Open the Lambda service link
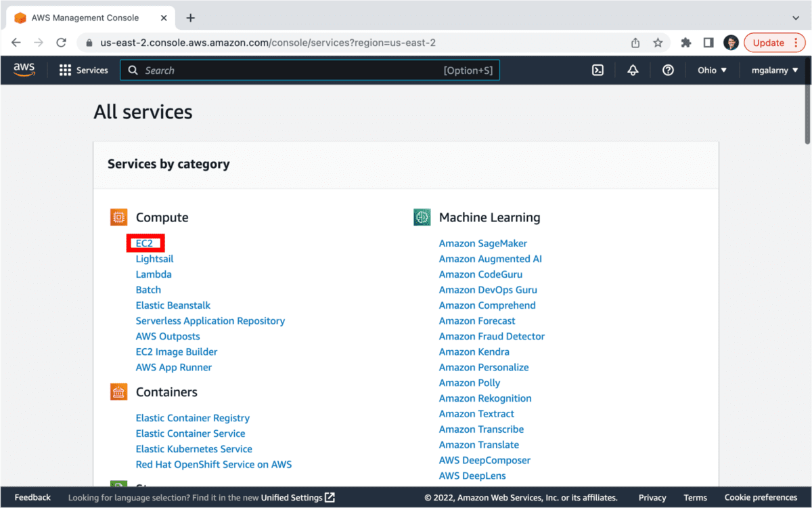The width and height of the screenshot is (812, 508). click(x=154, y=274)
